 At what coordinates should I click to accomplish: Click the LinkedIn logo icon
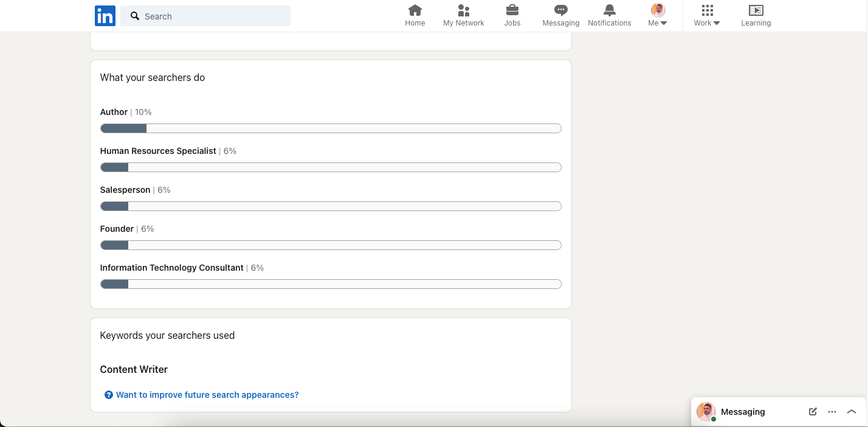pos(105,16)
